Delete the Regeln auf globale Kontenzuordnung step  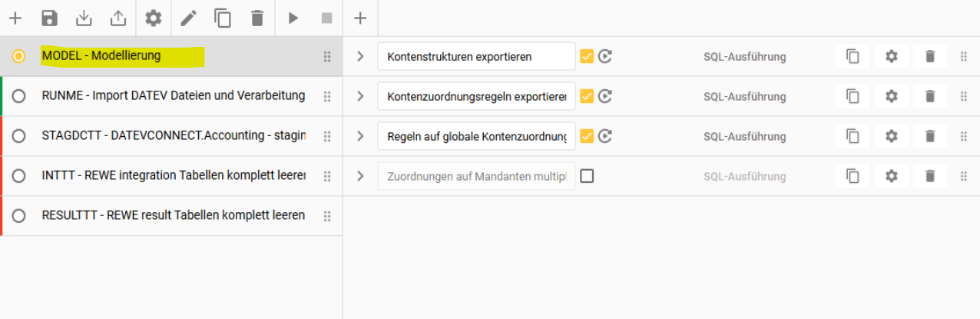pyautogui.click(x=930, y=136)
